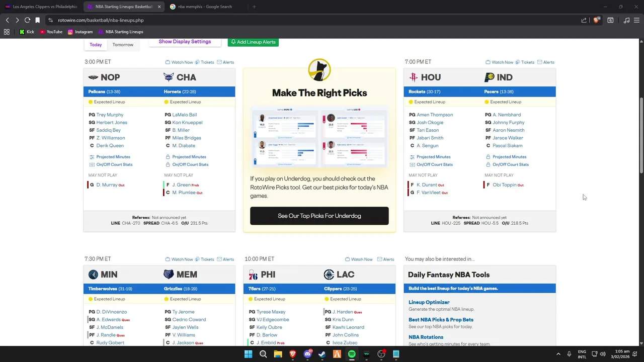Screen dimensions: 644x362
Task: Open Discord from the taskbar
Action: click(x=307, y=354)
